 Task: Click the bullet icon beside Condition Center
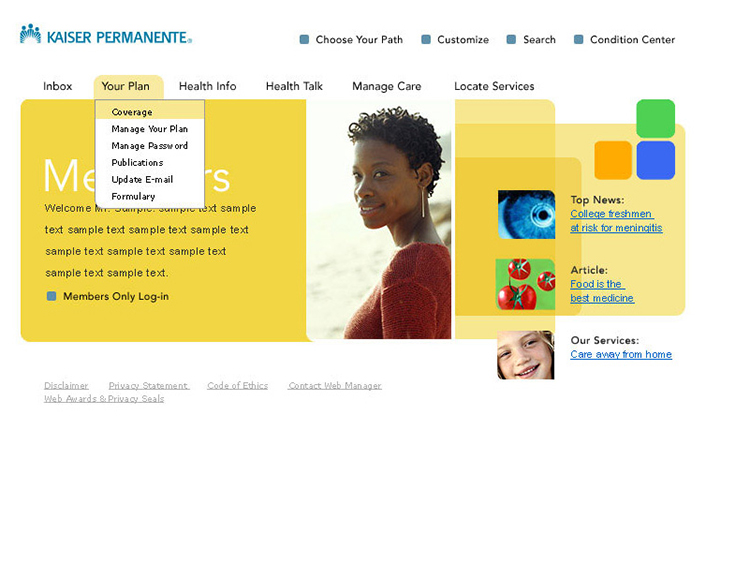coord(578,40)
